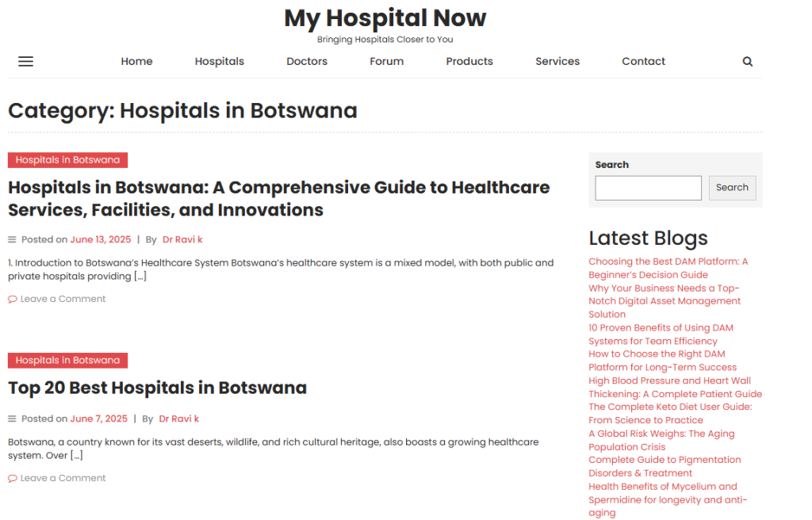Click Leave a Comment under Top 20 post
This screenshot has width=812, height=520.
pyautogui.click(x=63, y=479)
